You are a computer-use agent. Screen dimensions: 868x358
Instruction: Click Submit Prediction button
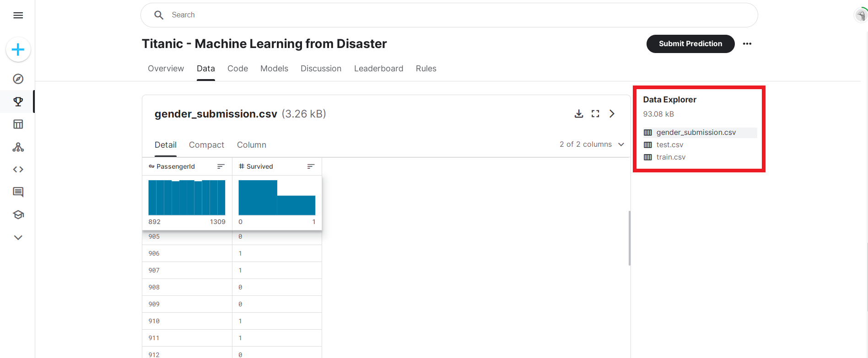coord(690,44)
